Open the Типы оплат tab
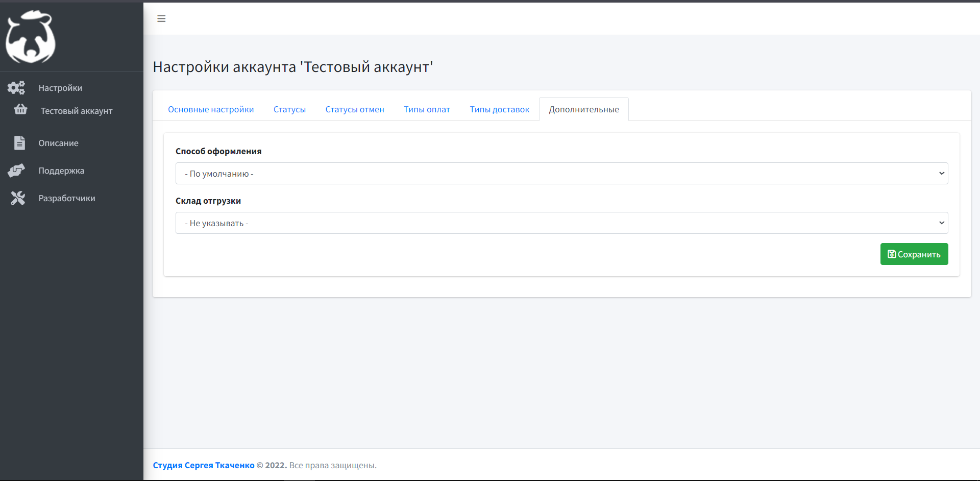 (x=427, y=109)
